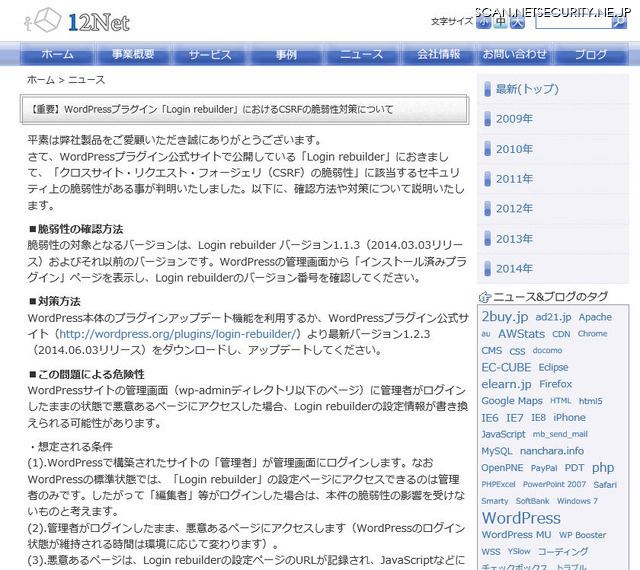Select the CMS tag
Viewport: 640px width, 570px height.
pyautogui.click(x=491, y=351)
